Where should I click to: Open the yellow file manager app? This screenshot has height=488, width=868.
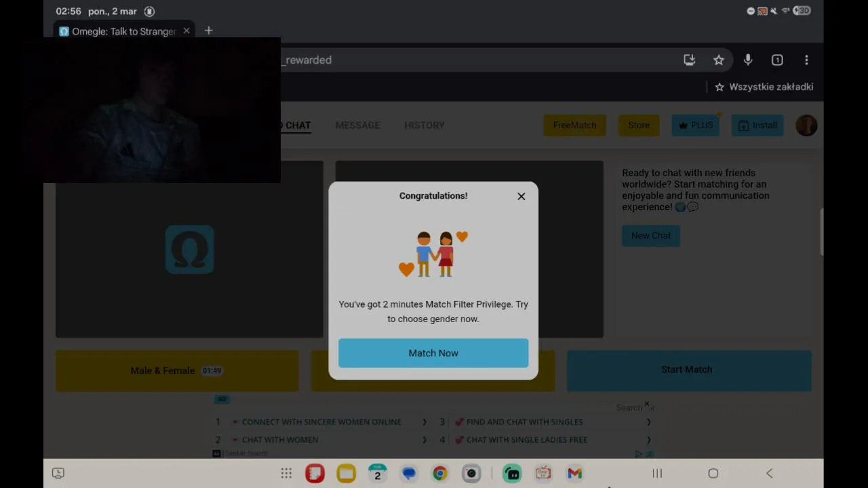click(346, 474)
